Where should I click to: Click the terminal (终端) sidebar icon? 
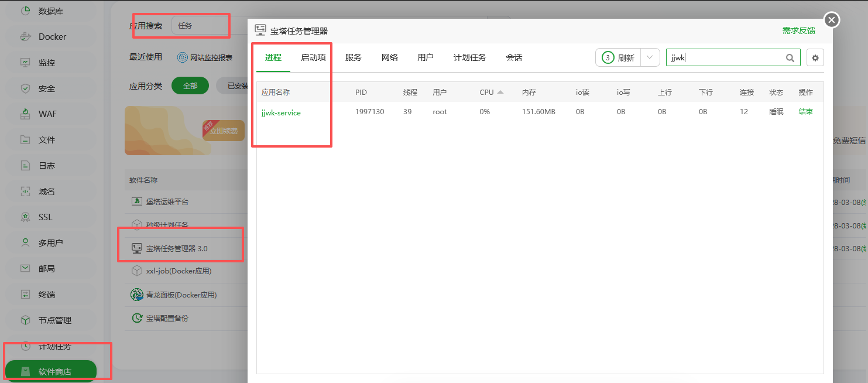click(25, 295)
